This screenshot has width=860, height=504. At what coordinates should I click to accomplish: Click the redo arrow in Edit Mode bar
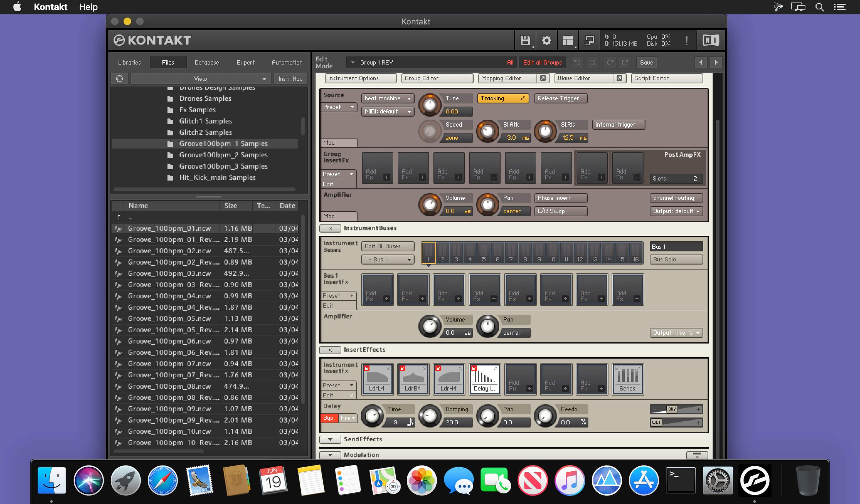pyautogui.click(x=610, y=62)
